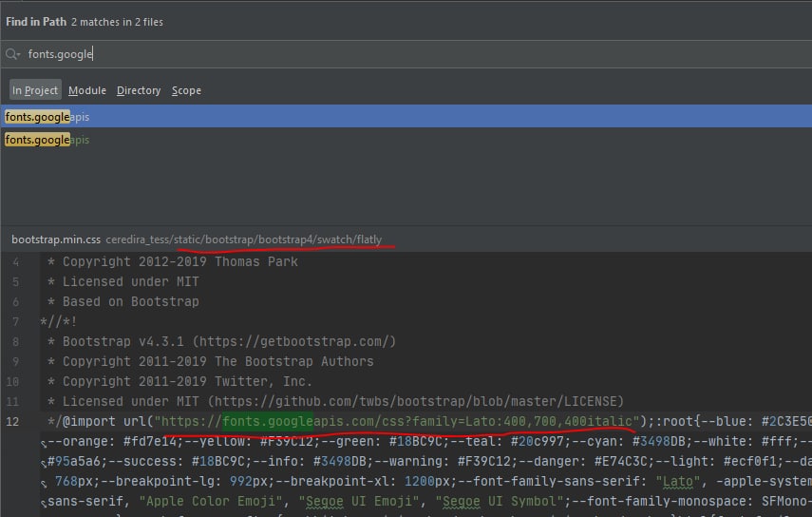This screenshot has width=812, height=517.
Task: Click the bootstrap.min.css file name
Action: (x=56, y=239)
